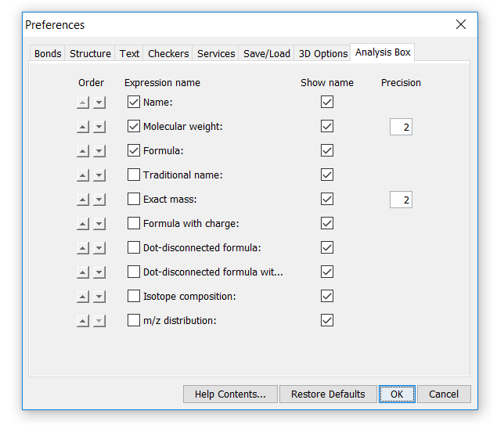Edit Molecular weight precision field

click(401, 127)
